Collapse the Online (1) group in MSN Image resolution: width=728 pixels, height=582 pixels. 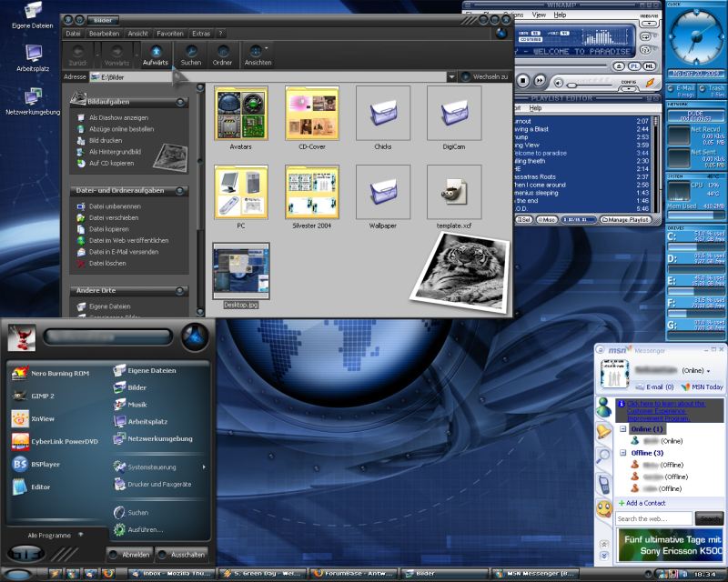tap(623, 429)
